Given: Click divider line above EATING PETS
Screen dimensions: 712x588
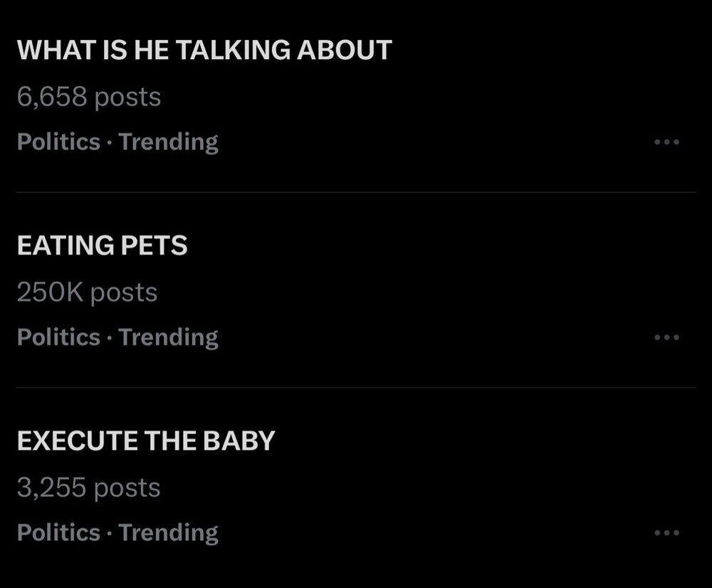Looking at the screenshot, I should (x=356, y=192).
